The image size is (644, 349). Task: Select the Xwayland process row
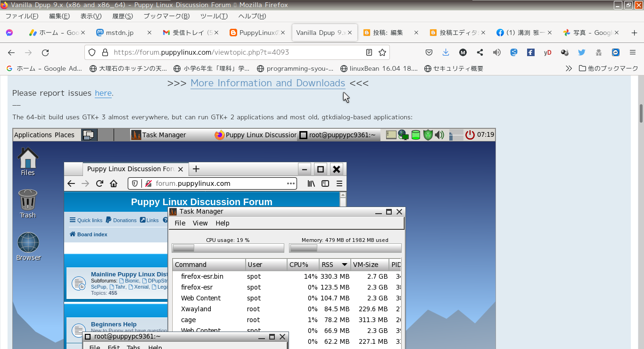pos(287,309)
